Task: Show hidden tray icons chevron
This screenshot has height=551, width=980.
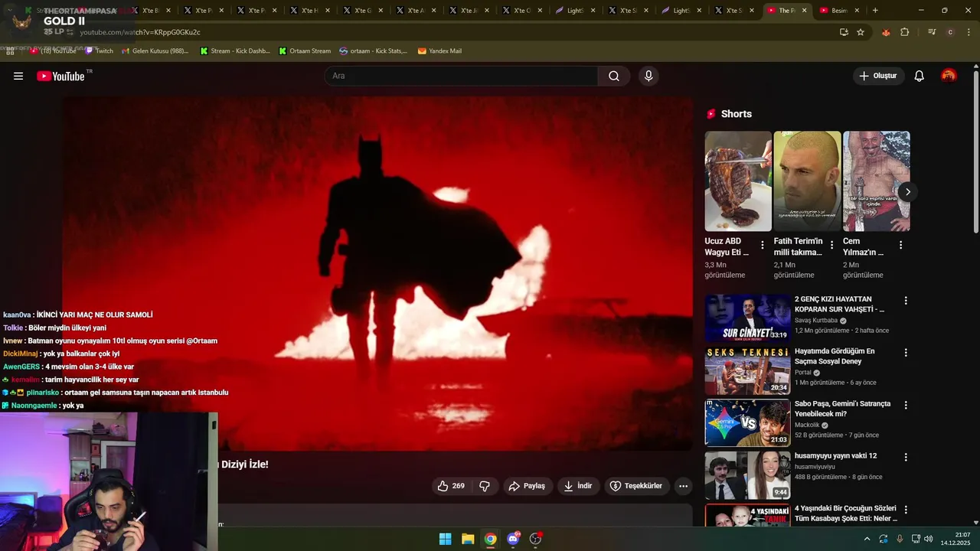Action: tap(867, 539)
